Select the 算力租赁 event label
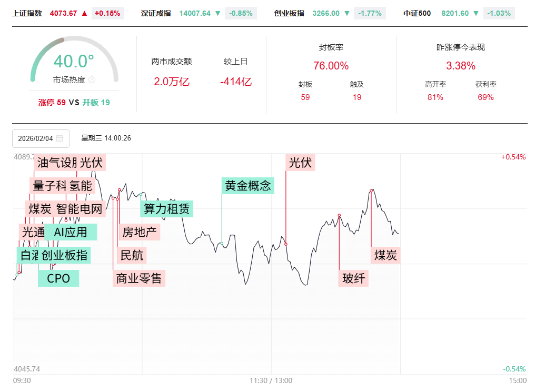 166,209
